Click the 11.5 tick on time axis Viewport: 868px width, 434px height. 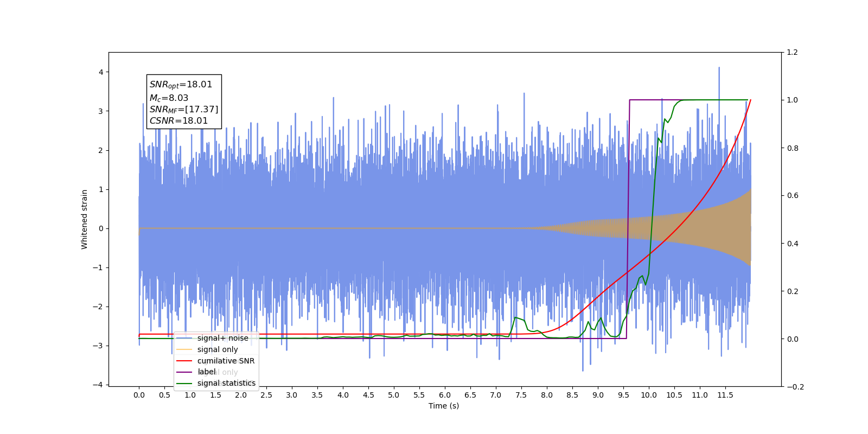pyautogui.click(x=725, y=395)
